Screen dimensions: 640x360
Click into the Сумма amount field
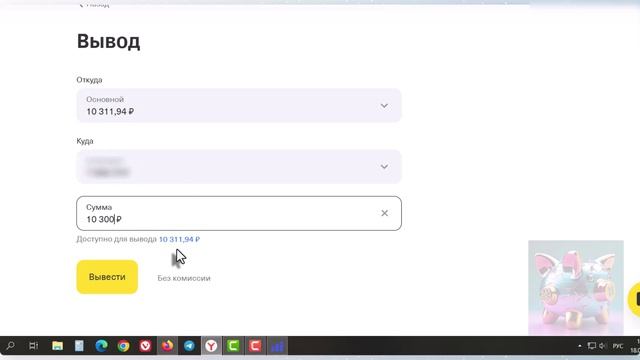239,213
